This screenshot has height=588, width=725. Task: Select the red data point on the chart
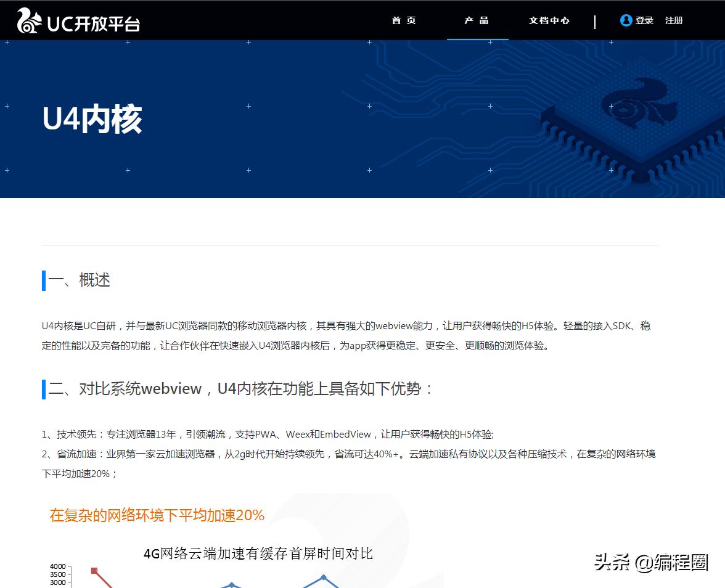[x=94, y=571]
